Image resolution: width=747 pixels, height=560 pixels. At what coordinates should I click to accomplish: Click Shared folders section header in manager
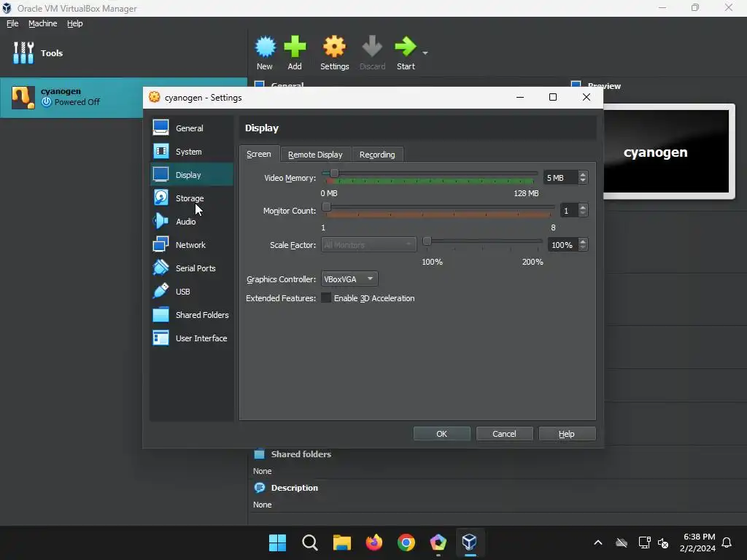(x=301, y=454)
